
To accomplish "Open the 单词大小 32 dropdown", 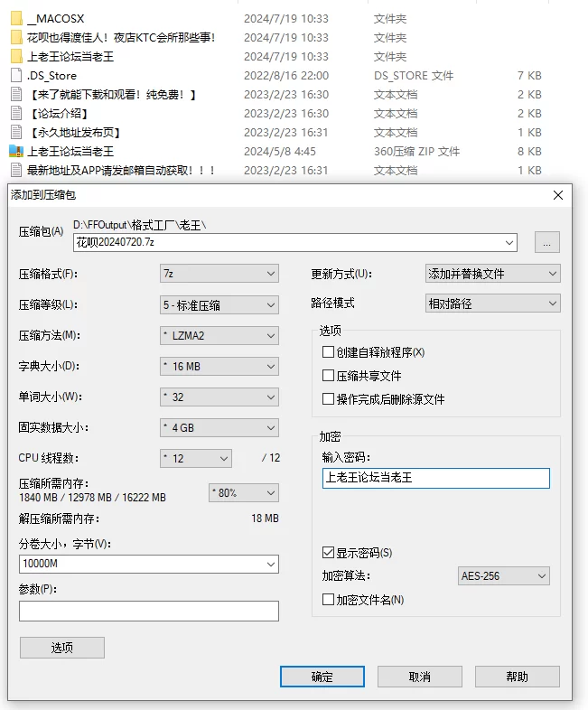I will [x=219, y=397].
